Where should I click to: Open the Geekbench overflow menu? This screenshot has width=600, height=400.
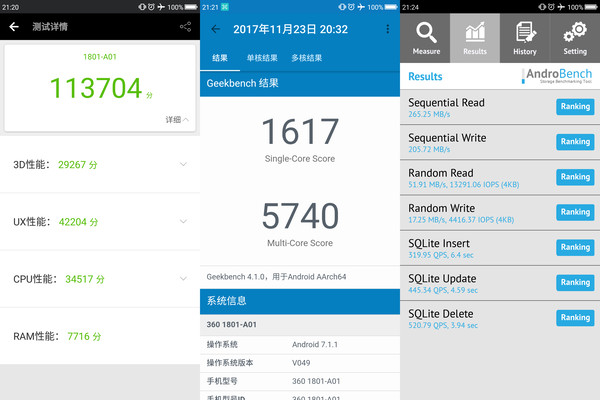pos(388,29)
